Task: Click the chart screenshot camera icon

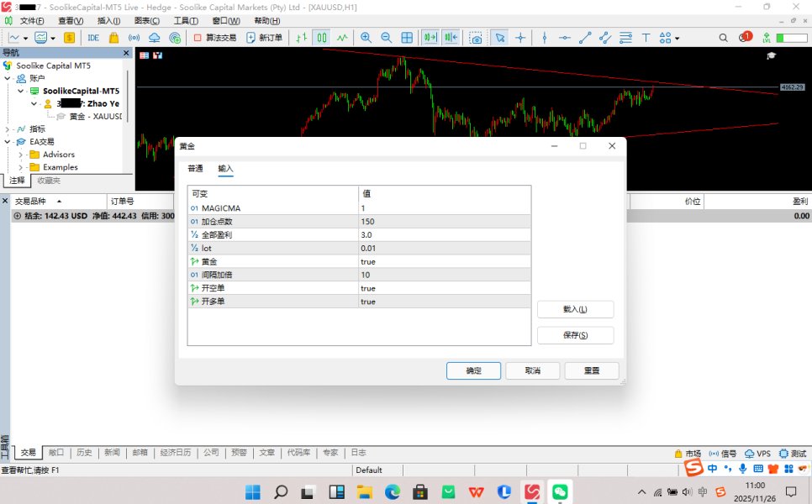Action: tap(476, 38)
